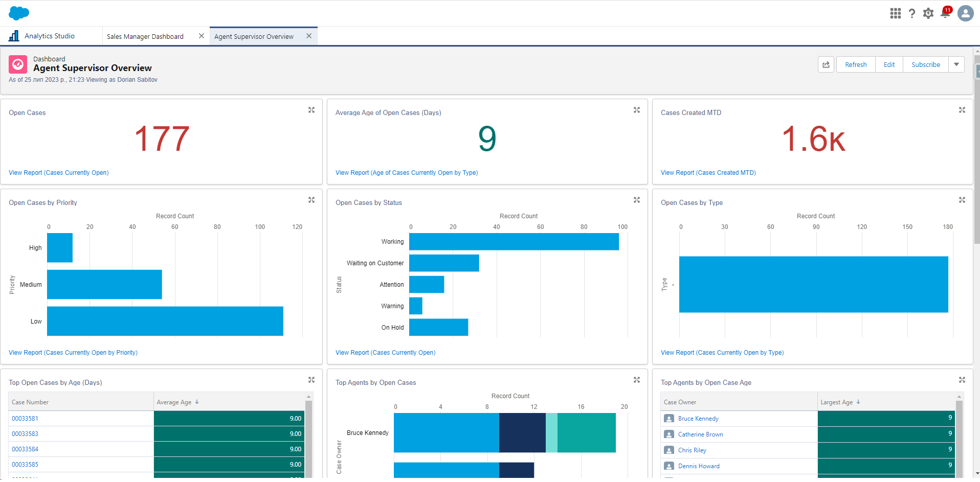This screenshot has width=980, height=482.
Task: Click the Subscribe button
Action: tap(925, 64)
